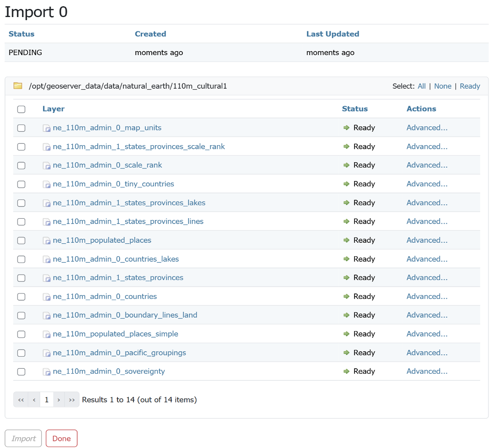The image size is (493, 448).
Task: Sort table by Status column header
Action: click(x=355, y=109)
